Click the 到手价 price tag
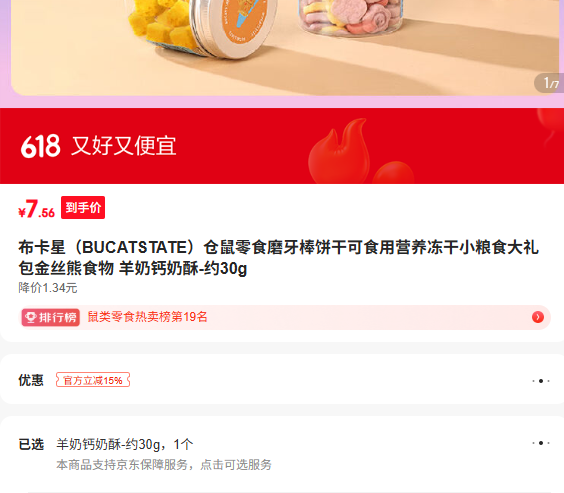This screenshot has width=564, height=493. point(83,207)
